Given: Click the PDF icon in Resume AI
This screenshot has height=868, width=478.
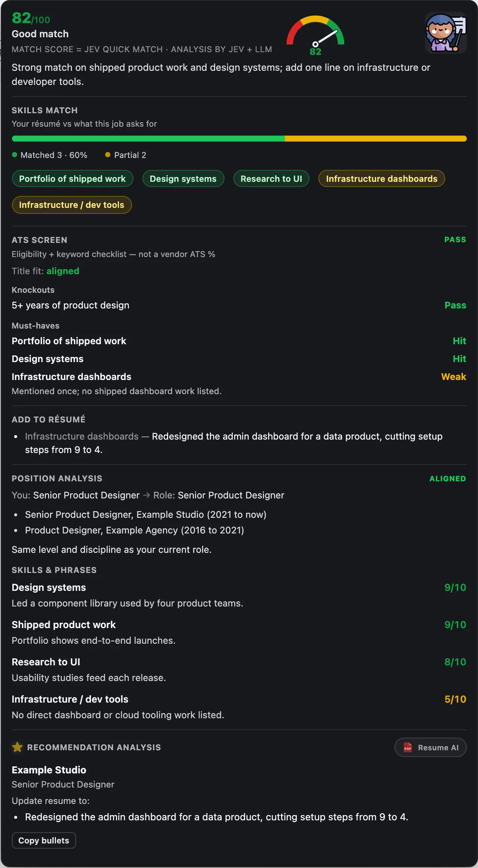Looking at the screenshot, I should pos(408,747).
